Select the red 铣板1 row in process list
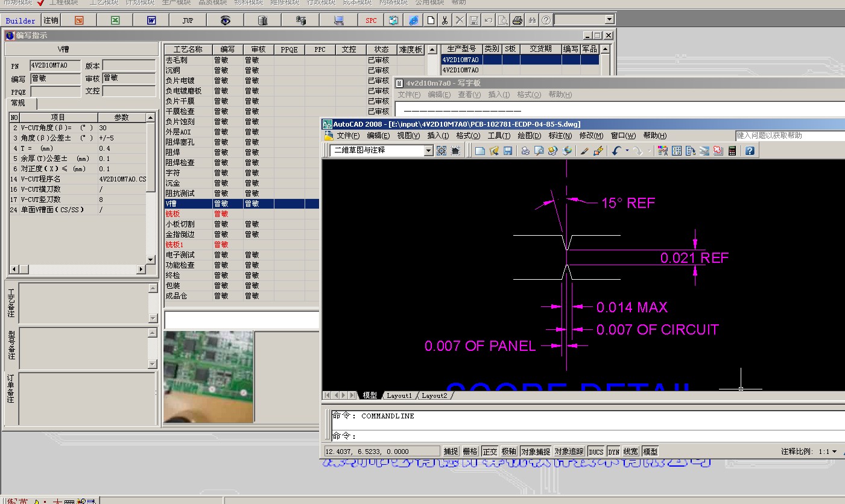The height and width of the screenshot is (504, 845). click(241, 245)
